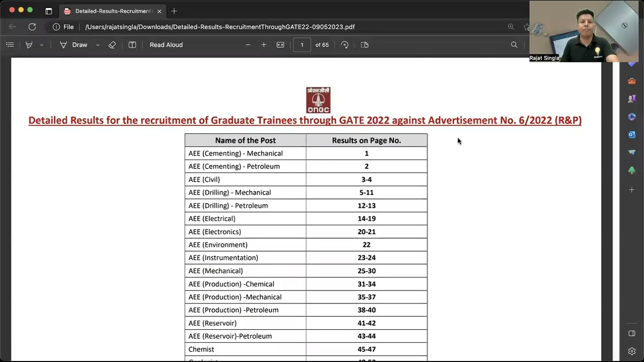Click the 'AEE (Drilling) - Mechanical' cell
Image resolution: width=644 pixels, height=362 pixels.
coord(246,193)
